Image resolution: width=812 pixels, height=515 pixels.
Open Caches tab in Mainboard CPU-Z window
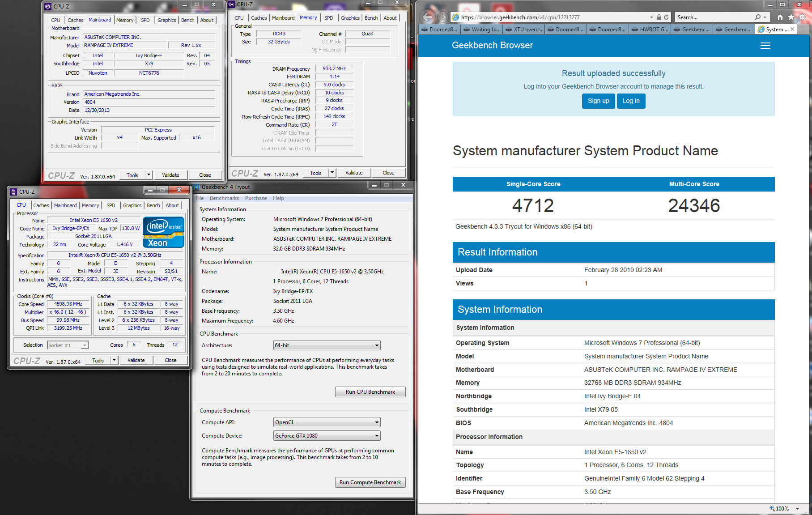(x=75, y=20)
